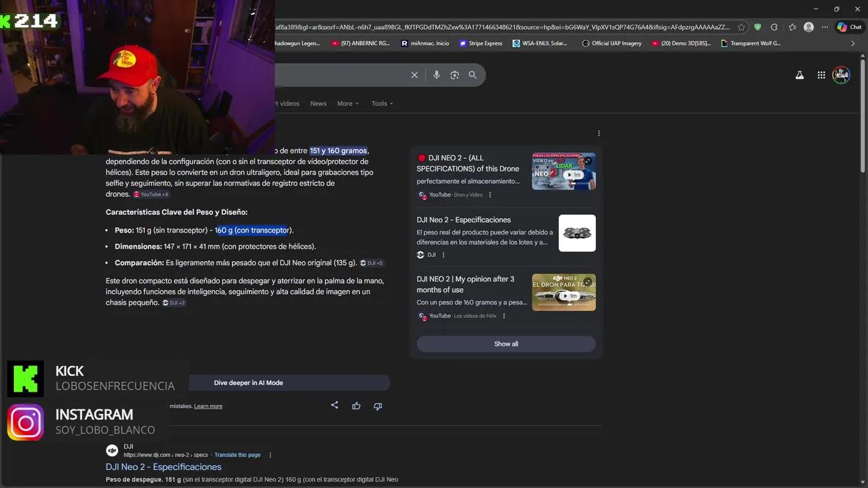Open DJI Neo 2 - Especificaciones source card
Viewport: 868px width, 488px height.
pos(463,220)
